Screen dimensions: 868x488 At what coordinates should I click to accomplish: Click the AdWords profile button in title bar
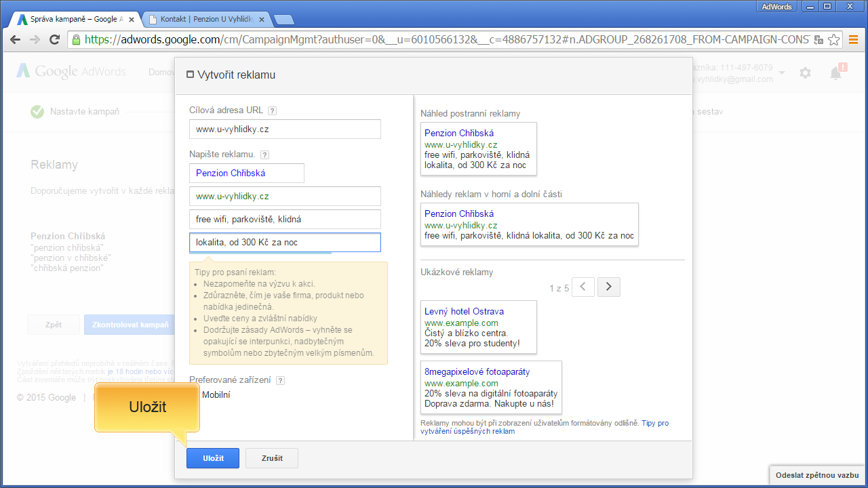point(777,6)
